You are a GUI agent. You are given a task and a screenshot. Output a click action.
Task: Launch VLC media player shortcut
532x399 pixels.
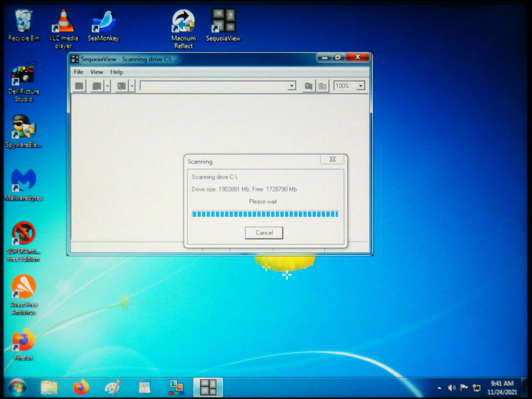(63, 29)
